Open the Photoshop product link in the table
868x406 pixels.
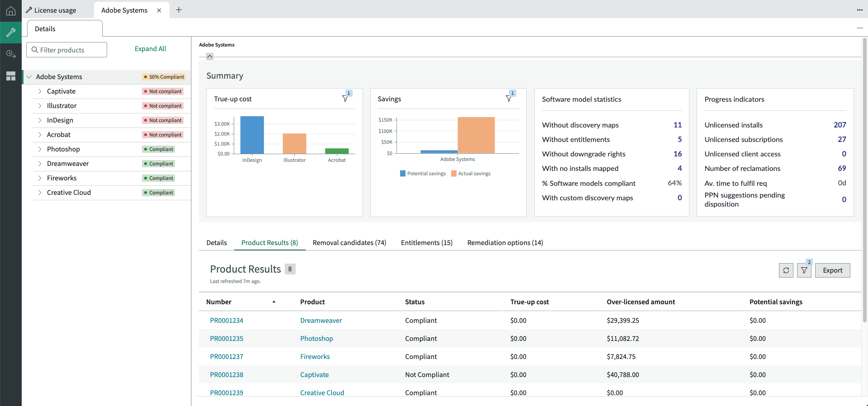coord(316,339)
